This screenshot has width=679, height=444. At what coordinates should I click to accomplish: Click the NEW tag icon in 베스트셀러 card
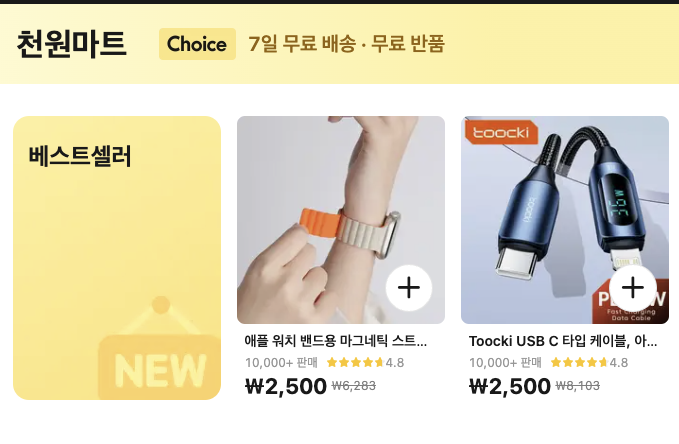159,348
